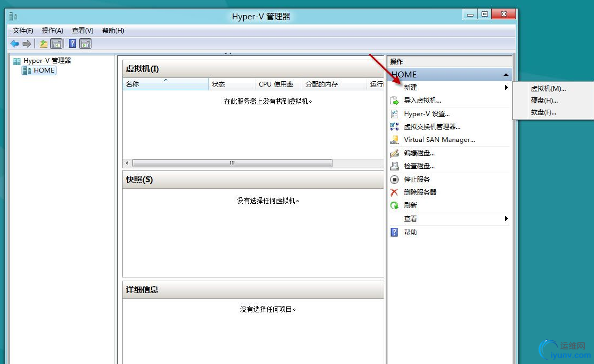Screen dimensions: 594x364
Task: Click the text 没有选择任何项目。
Action: tap(268, 310)
